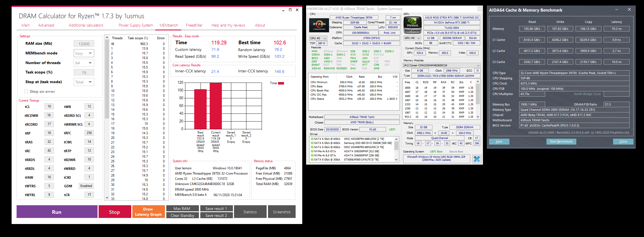Open the GPU #0 selector in HWiNFO
644x237 pixels.
[412, 38]
